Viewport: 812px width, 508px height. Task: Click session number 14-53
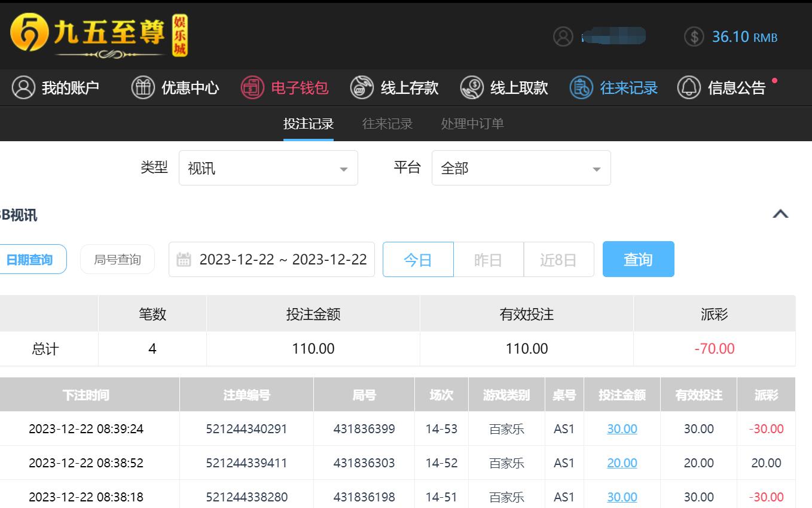(441, 429)
